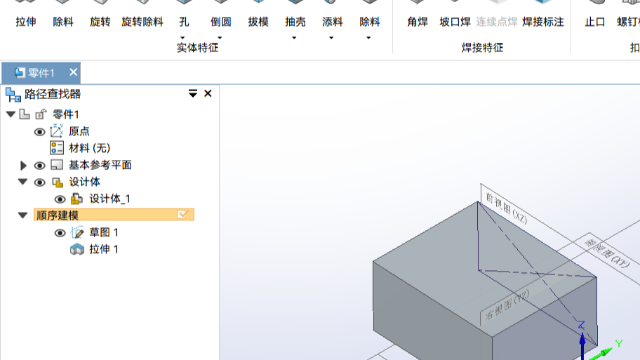Click the 材料 material icon
640x360 pixels.
[x=57, y=148]
